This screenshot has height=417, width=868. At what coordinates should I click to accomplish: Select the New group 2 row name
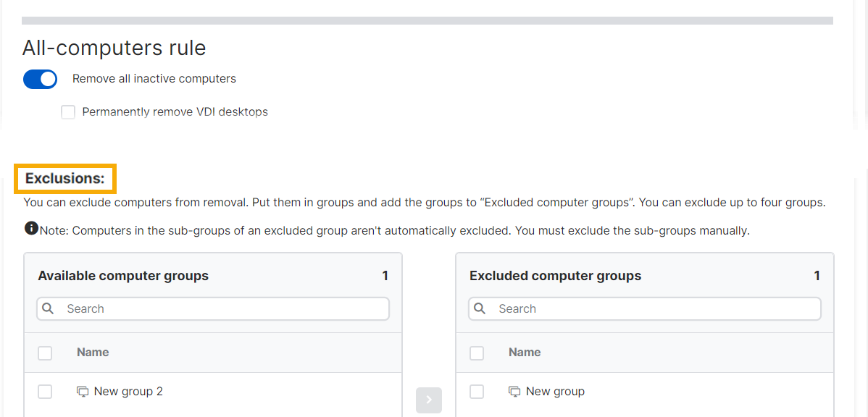pyautogui.click(x=128, y=392)
